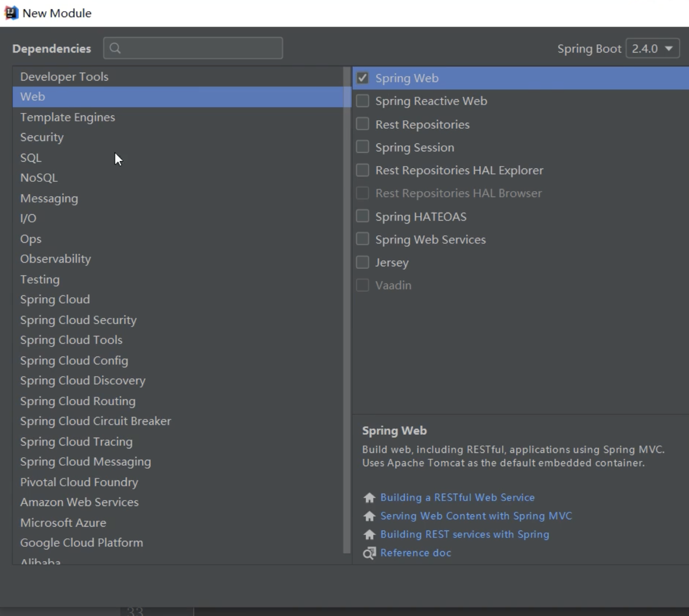Select the NoSQL category
Screen dimensions: 689x616
click(179, 178)
